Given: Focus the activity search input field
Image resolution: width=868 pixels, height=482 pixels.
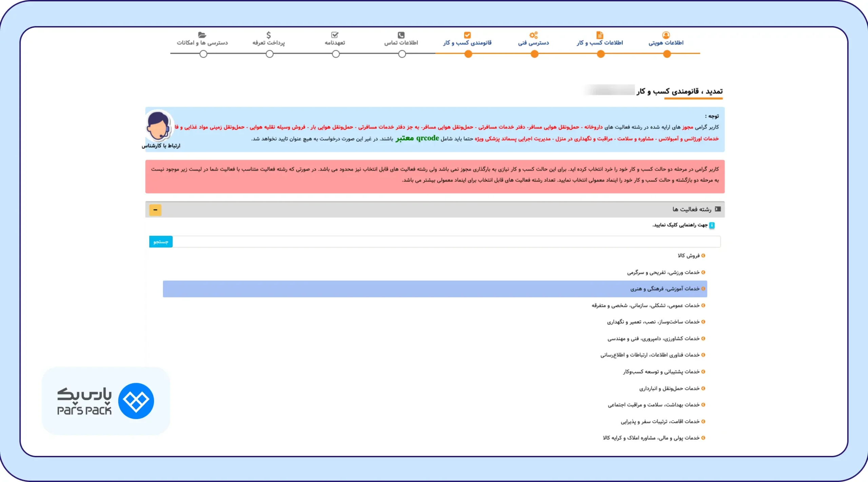Looking at the screenshot, I should click(447, 242).
